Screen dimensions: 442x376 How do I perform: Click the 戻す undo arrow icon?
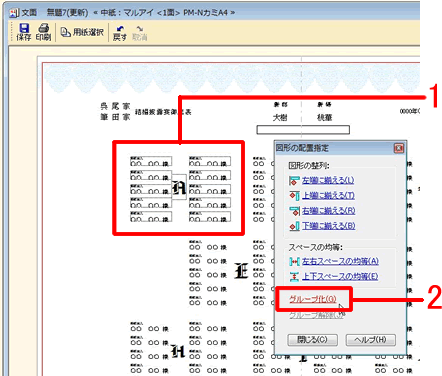click(x=120, y=33)
